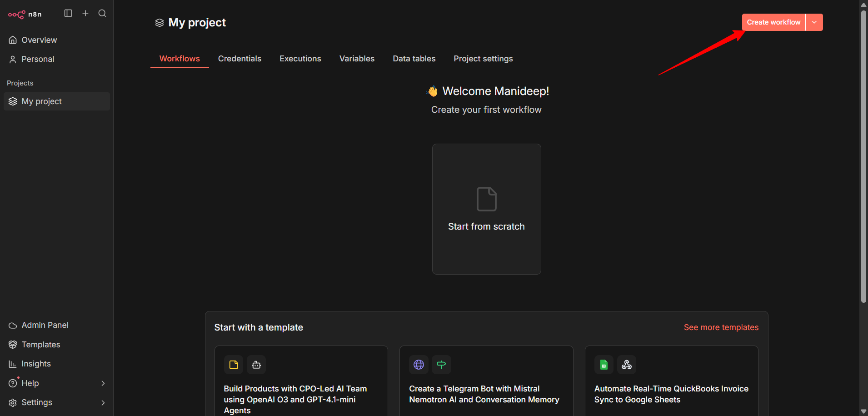Image resolution: width=868 pixels, height=416 pixels.
Task: Open See more templates link
Action: [721, 327]
